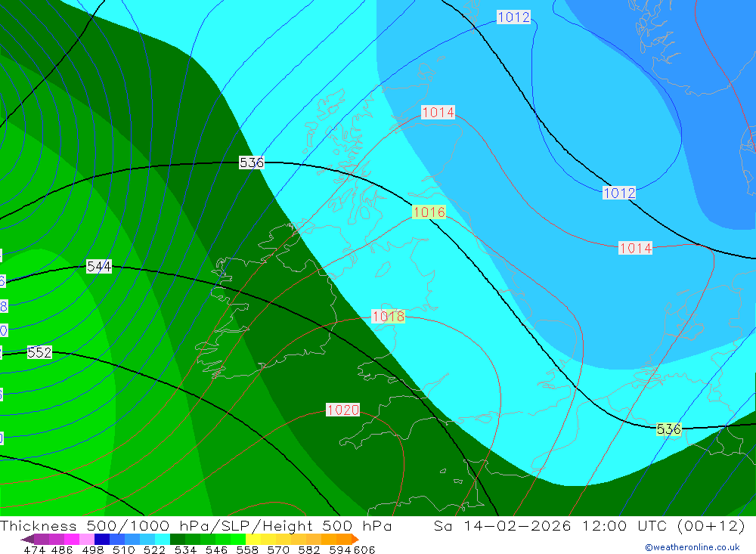Click the 546 legend value
Screen dimensions: 756x554
(216, 549)
